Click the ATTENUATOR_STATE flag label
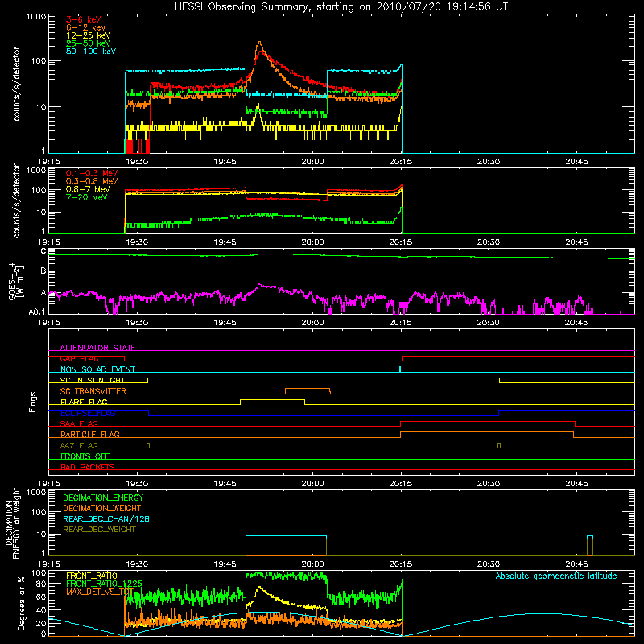 (97, 348)
